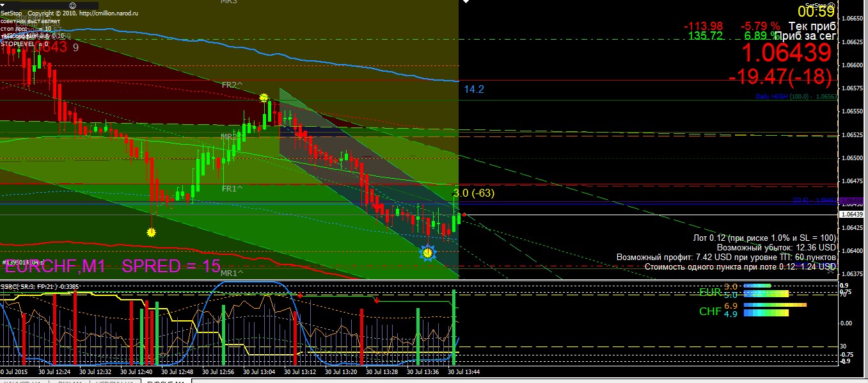This screenshot has height=383, width=868.
Task: Click the blue 14.2 value label
Action: [474, 90]
